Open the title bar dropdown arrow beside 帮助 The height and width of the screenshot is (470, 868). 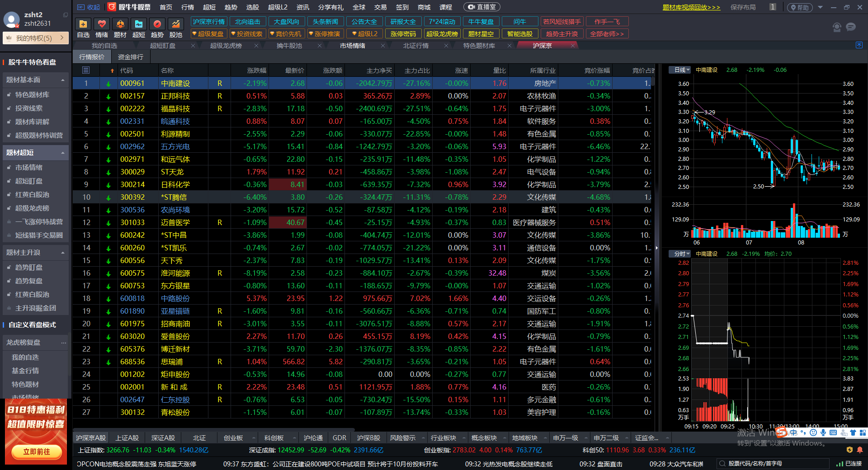click(x=821, y=7)
